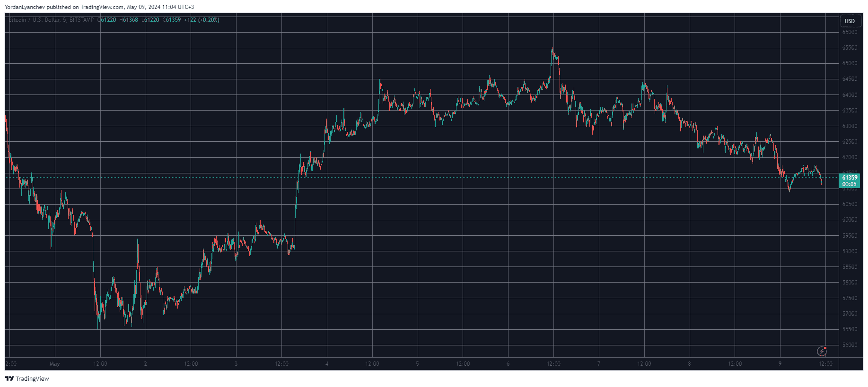Click the 59000 price axis label
This screenshot has width=868, height=387.
pos(850,251)
